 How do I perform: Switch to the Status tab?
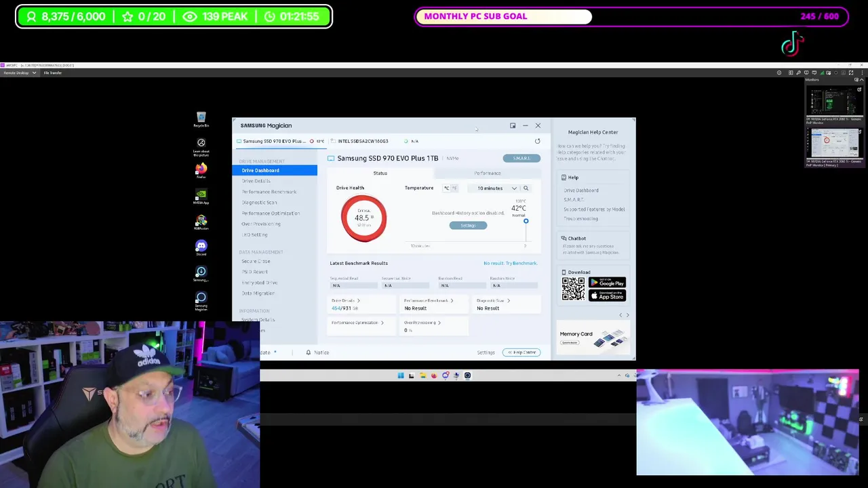[380, 174]
